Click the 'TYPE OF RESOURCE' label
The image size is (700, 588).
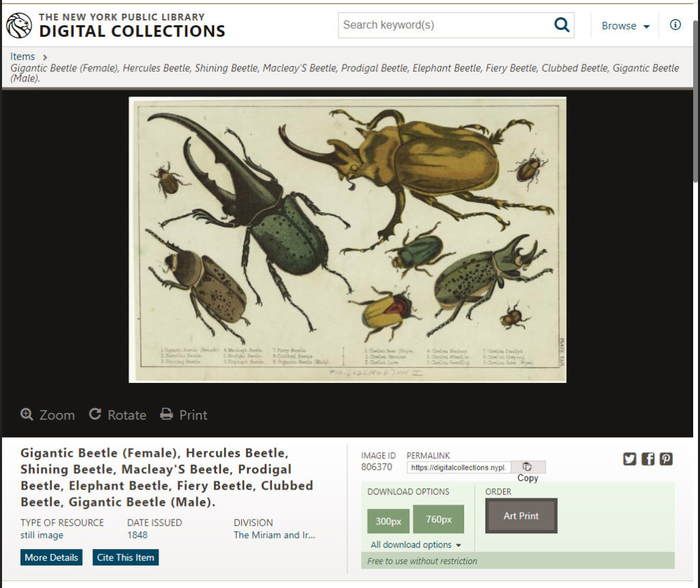point(62,522)
